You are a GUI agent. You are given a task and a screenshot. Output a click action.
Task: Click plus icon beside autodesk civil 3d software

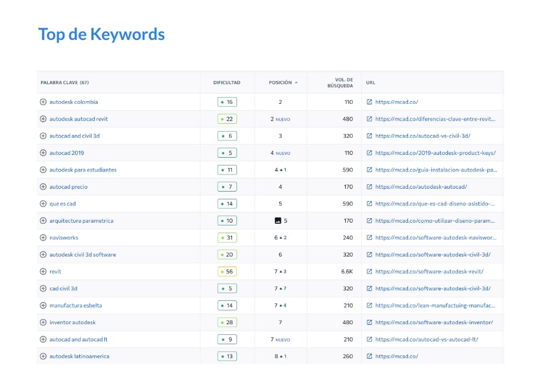point(43,255)
